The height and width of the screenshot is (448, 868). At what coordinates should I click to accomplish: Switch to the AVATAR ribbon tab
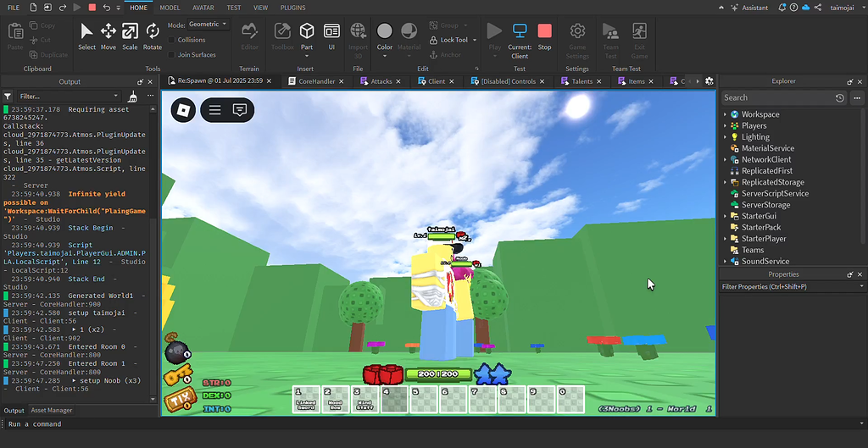(x=203, y=8)
